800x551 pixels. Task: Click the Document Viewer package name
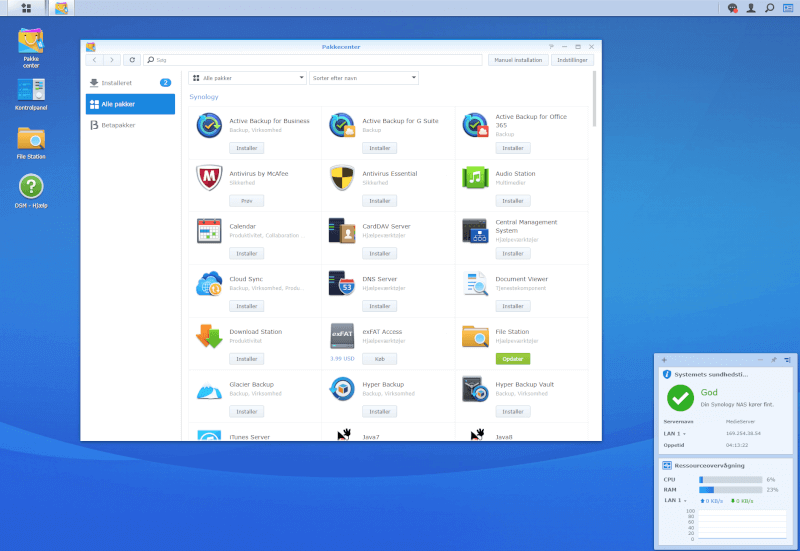521,279
